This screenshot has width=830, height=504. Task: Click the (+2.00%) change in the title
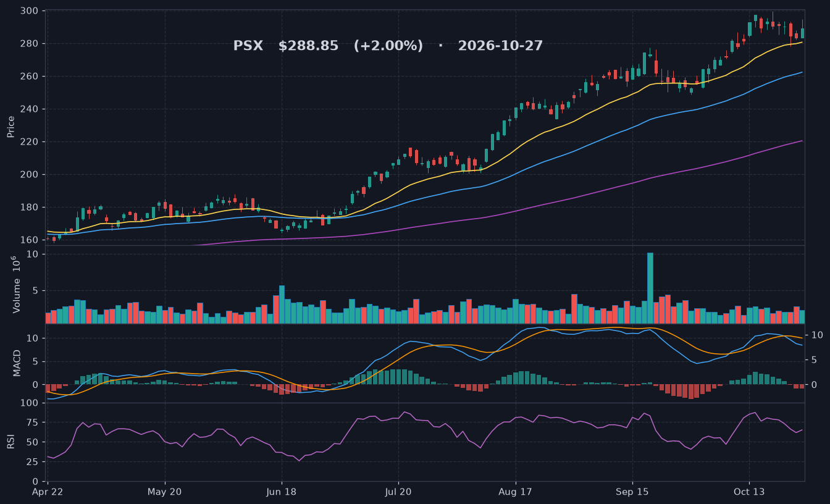388,46
